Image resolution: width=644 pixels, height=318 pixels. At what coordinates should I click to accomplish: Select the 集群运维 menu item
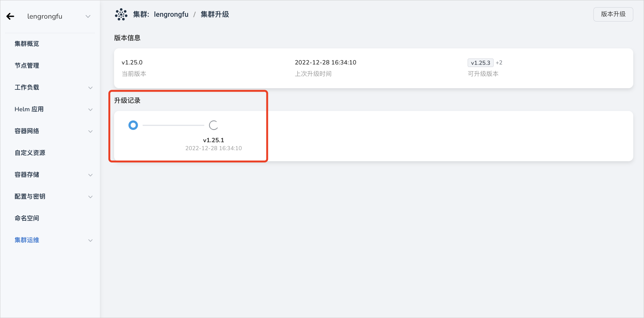(27, 240)
